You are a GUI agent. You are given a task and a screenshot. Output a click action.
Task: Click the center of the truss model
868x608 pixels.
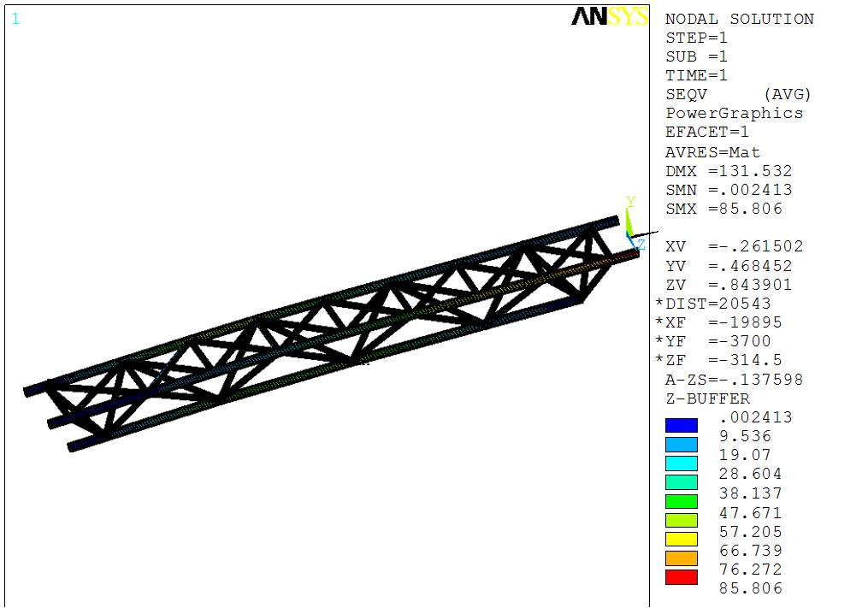[334, 334]
